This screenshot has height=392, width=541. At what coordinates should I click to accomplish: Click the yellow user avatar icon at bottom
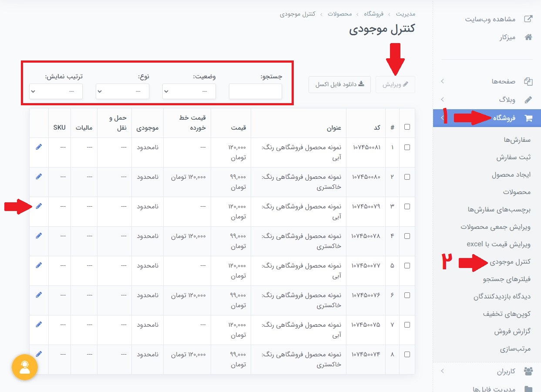pyautogui.click(x=25, y=367)
